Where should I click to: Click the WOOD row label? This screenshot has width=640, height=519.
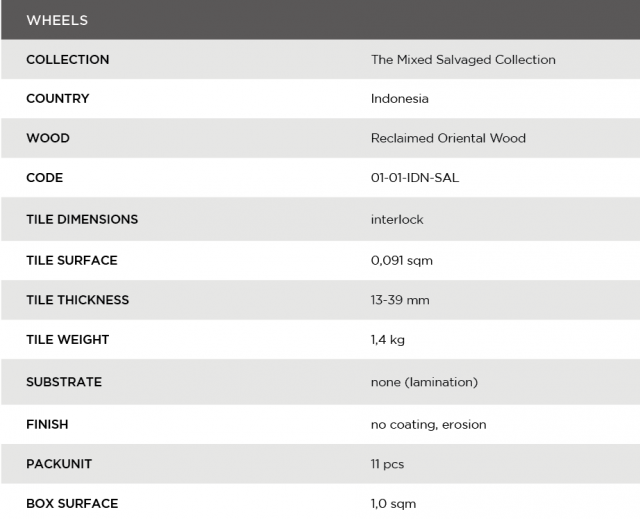point(48,138)
